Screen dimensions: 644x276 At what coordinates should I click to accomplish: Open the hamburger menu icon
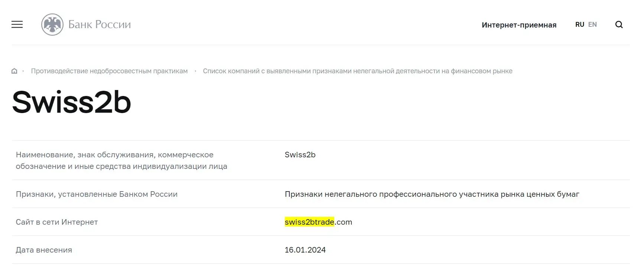[17, 25]
